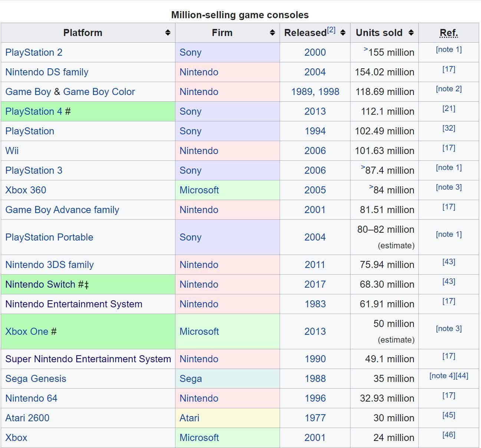481x448 pixels.
Task: Open reference [2] superscript beside Released
Action: coord(331,30)
